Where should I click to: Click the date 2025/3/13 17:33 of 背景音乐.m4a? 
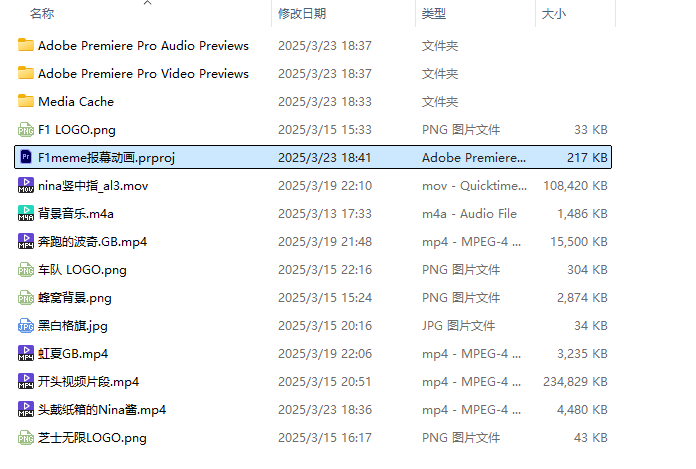click(x=324, y=213)
